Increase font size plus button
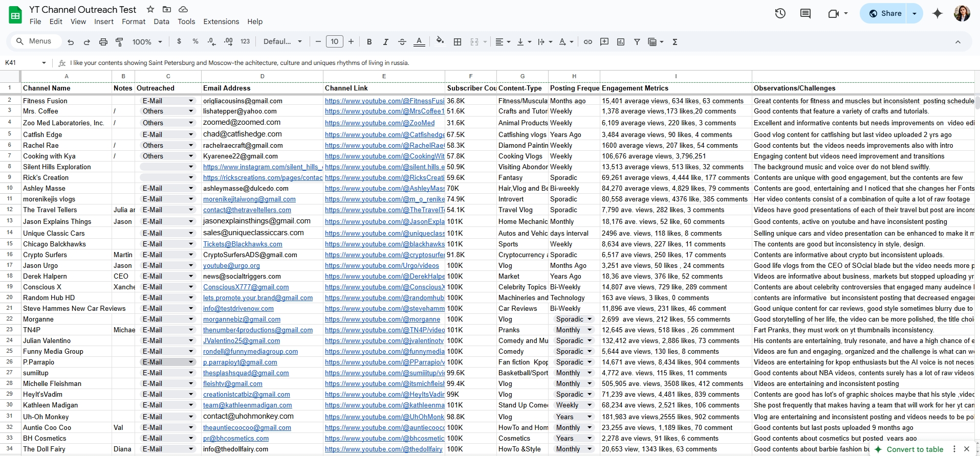Screen dimensions: 980x456 click(351, 41)
